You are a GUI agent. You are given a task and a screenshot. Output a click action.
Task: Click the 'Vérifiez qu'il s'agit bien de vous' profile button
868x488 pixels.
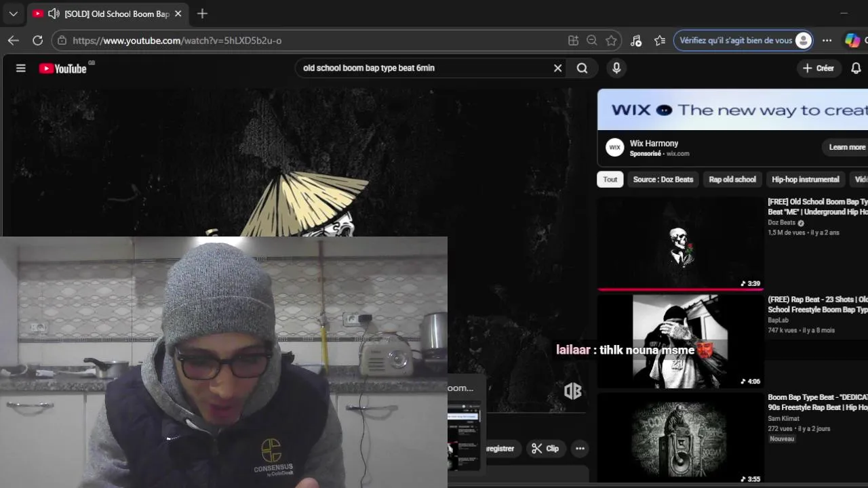pos(744,41)
